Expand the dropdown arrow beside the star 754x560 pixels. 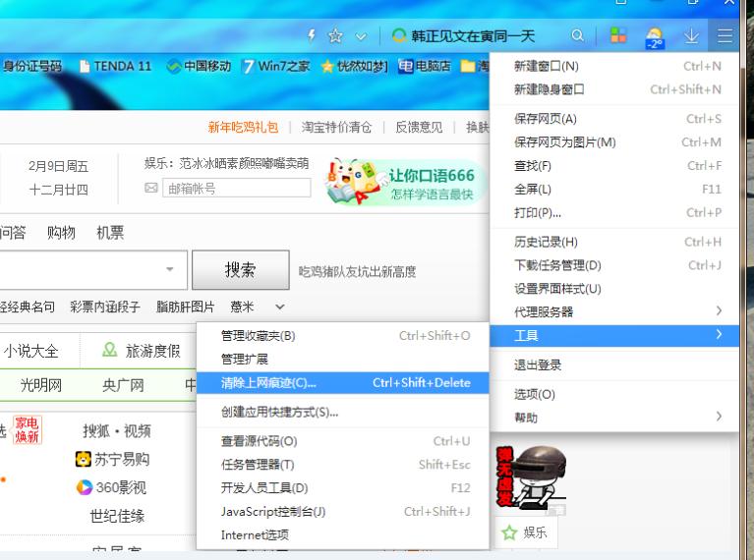coord(361,36)
